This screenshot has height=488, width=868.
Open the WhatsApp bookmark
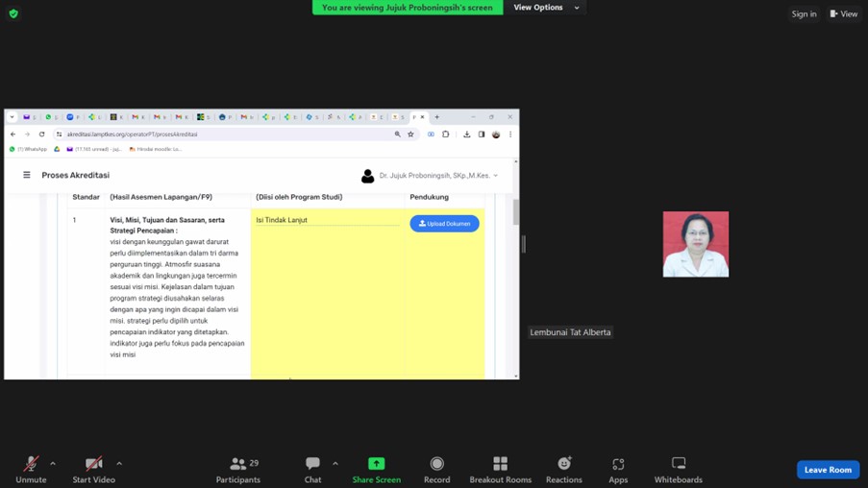click(28, 149)
